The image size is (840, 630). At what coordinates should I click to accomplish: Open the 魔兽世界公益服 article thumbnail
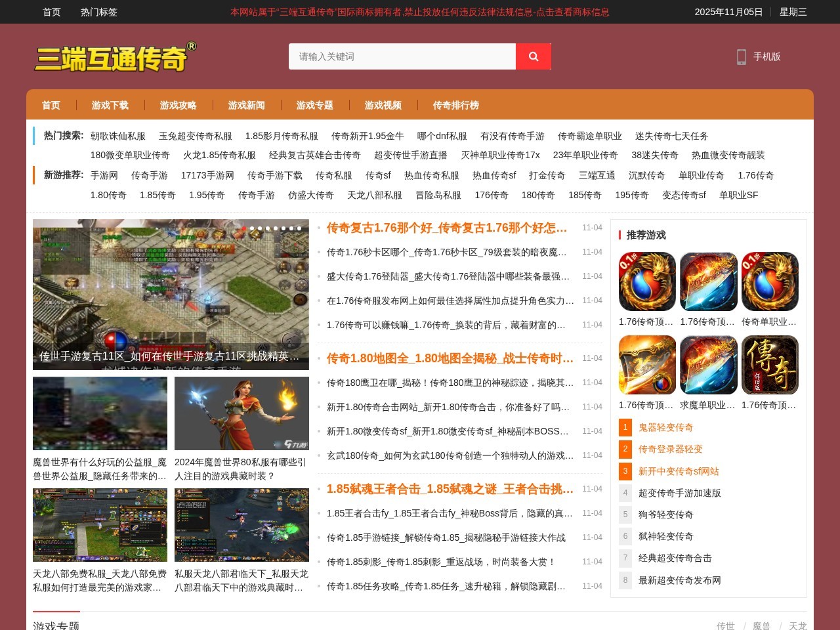pos(100,413)
